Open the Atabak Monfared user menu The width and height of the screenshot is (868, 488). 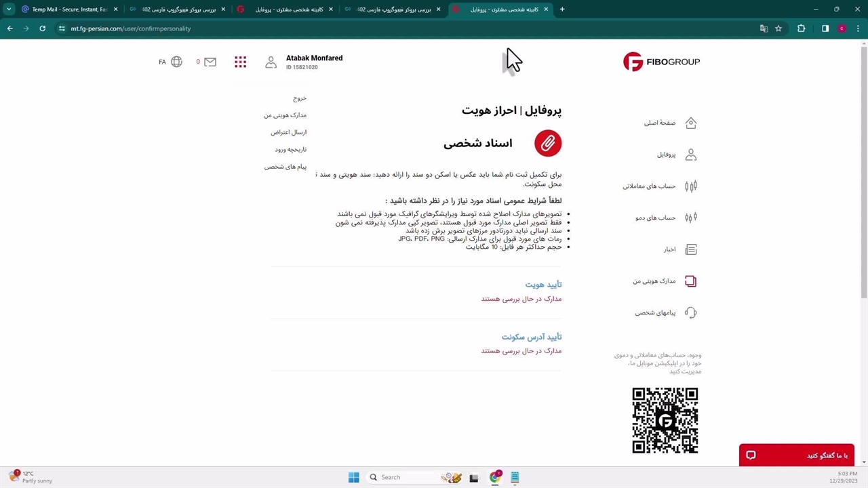click(x=313, y=62)
